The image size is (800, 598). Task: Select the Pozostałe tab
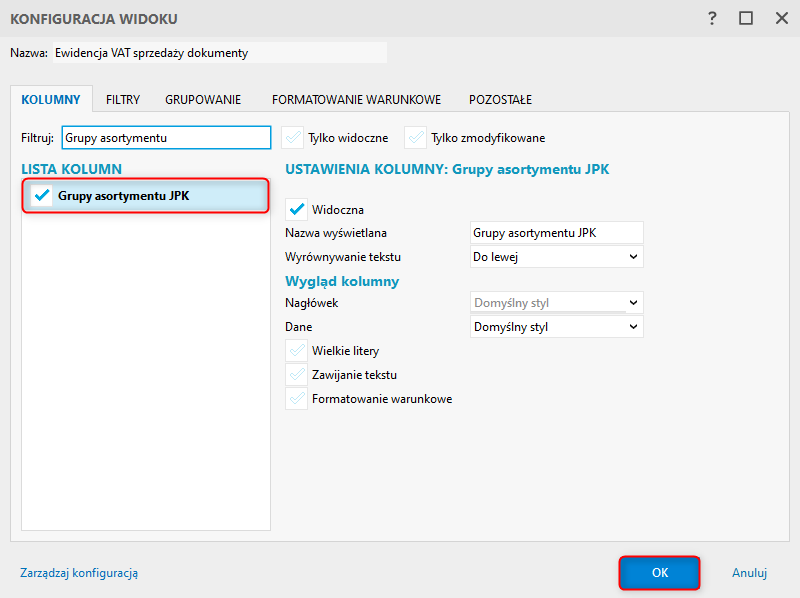(500, 100)
